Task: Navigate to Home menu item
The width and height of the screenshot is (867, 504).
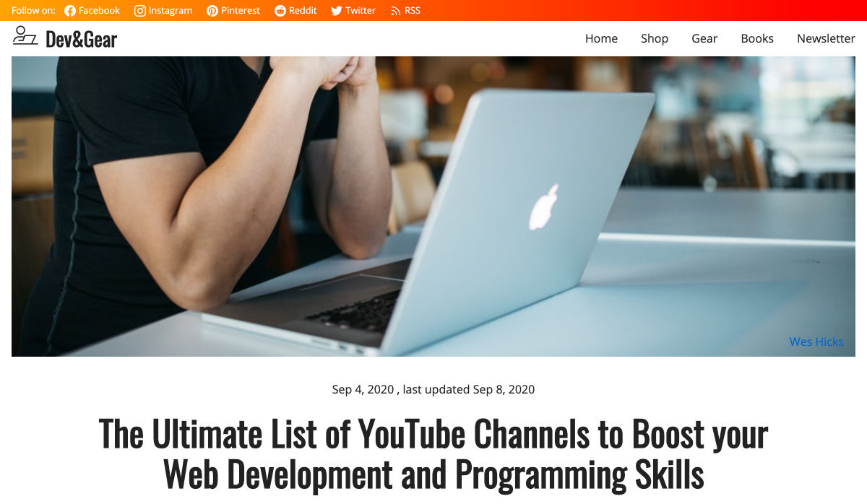Action: point(601,39)
